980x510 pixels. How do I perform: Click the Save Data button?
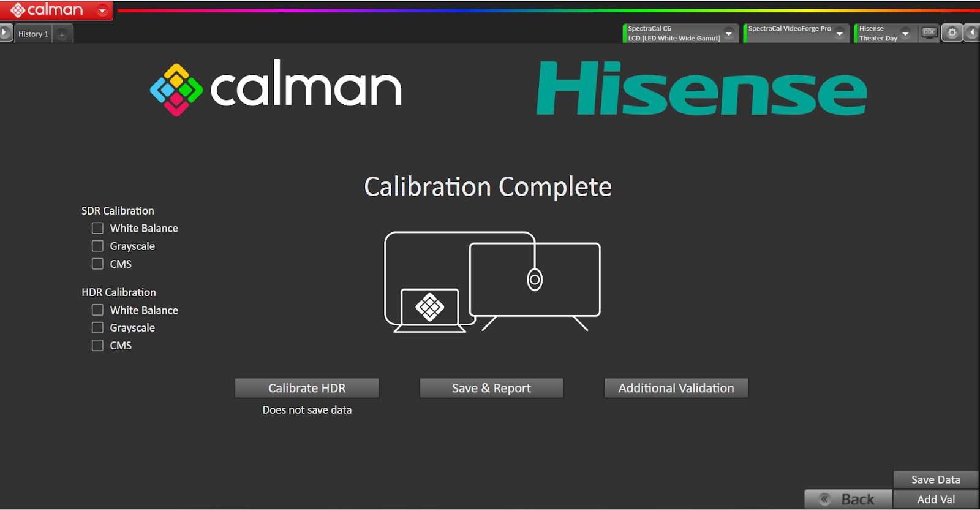point(936,479)
